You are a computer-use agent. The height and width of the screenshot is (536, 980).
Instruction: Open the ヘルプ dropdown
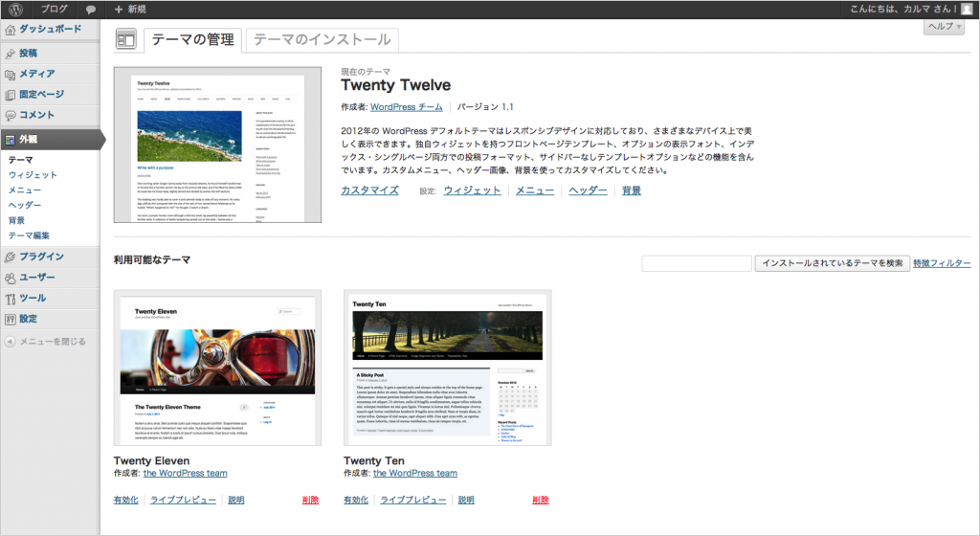coord(944,26)
